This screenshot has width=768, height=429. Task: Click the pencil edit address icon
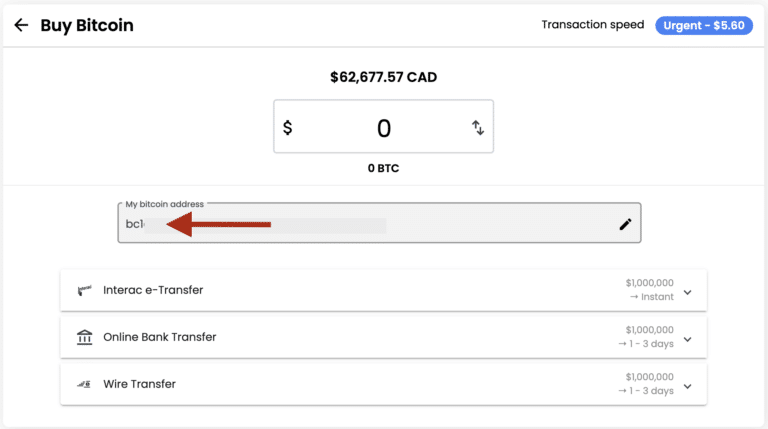pyautogui.click(x=625, y=224)
